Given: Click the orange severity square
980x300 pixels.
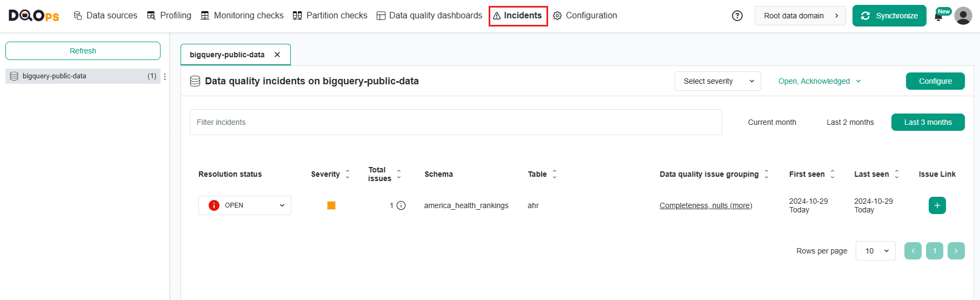Looking at the screenshot, I should click(x=331, y=205).
